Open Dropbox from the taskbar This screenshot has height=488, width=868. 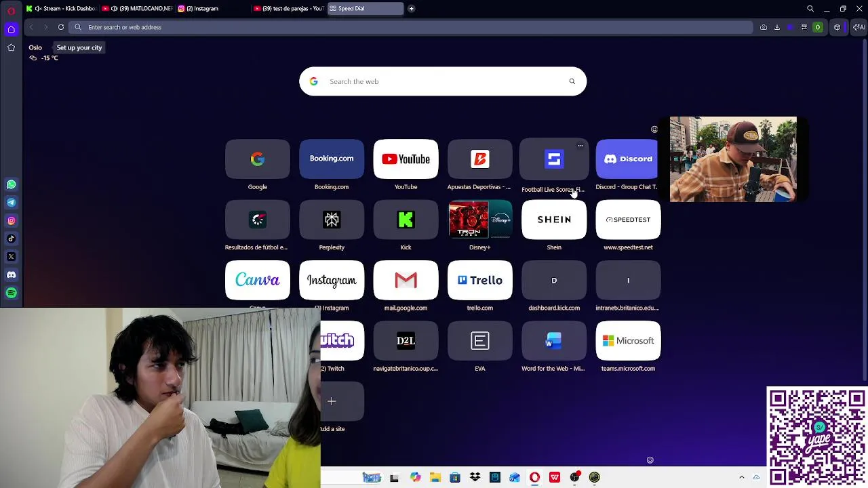475,477
